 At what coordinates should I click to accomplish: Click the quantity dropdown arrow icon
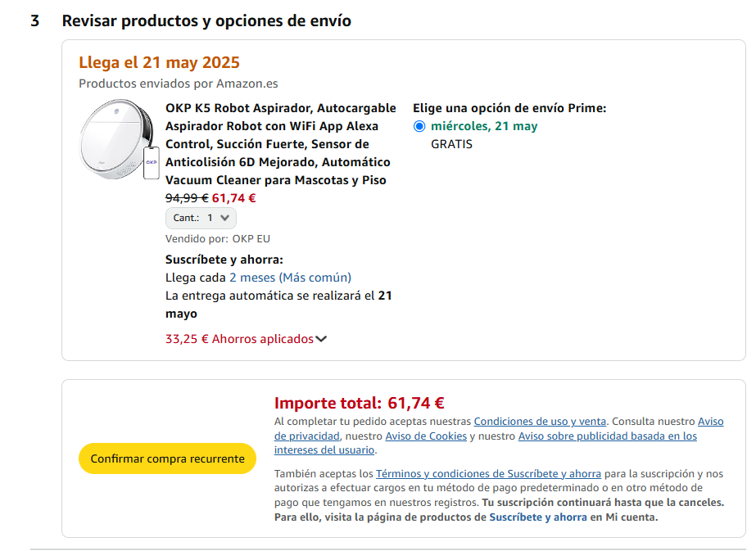click(224, 218)
